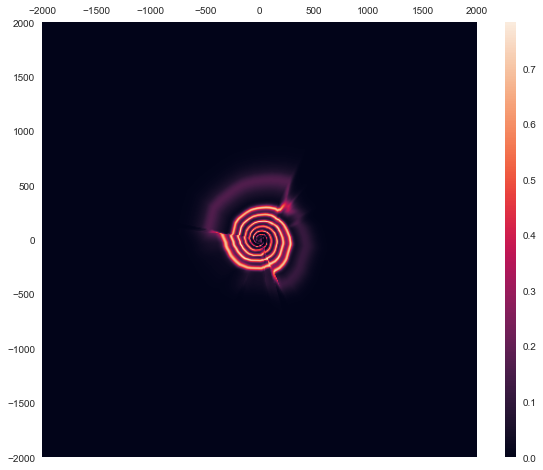
Task: Click the top x-axis label 0
Action: 259,11
